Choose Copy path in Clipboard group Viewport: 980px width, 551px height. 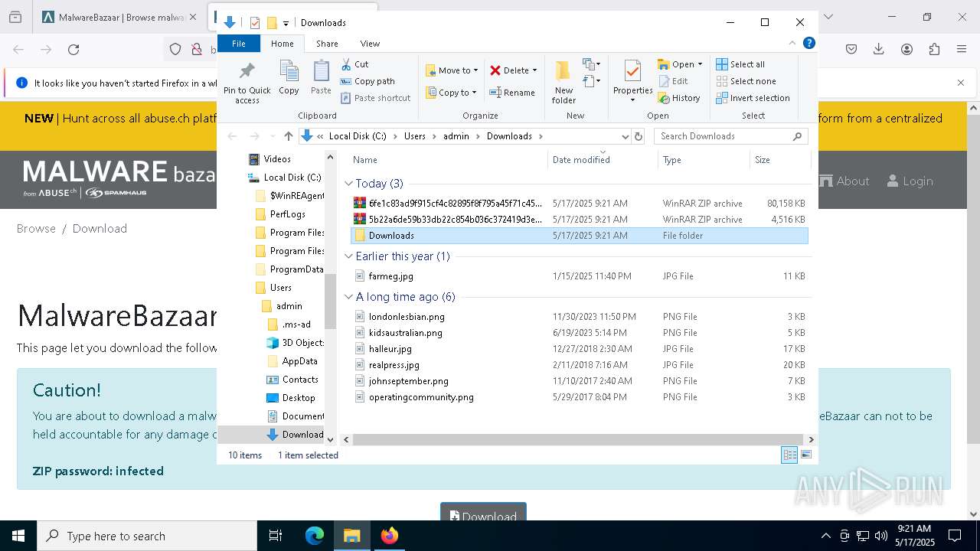click(367, 81)
